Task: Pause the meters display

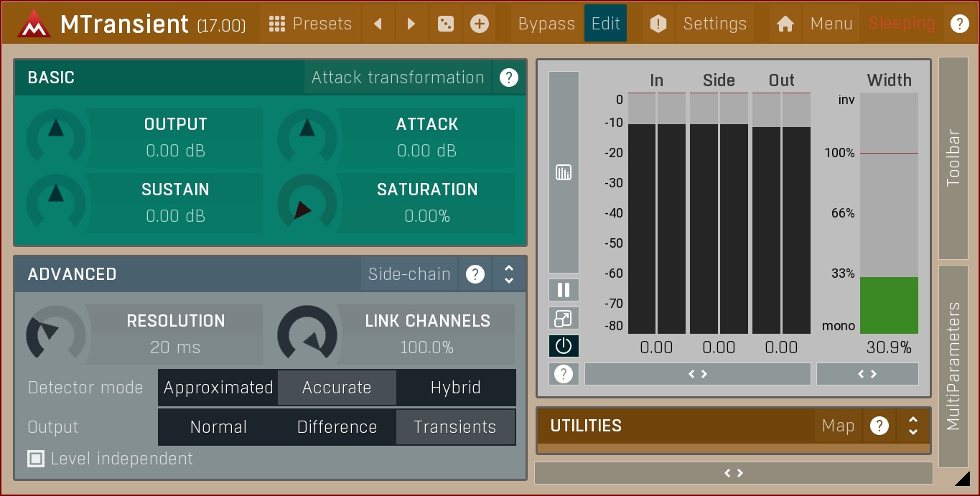Action: pyautogui.click(x=564, y=290)
